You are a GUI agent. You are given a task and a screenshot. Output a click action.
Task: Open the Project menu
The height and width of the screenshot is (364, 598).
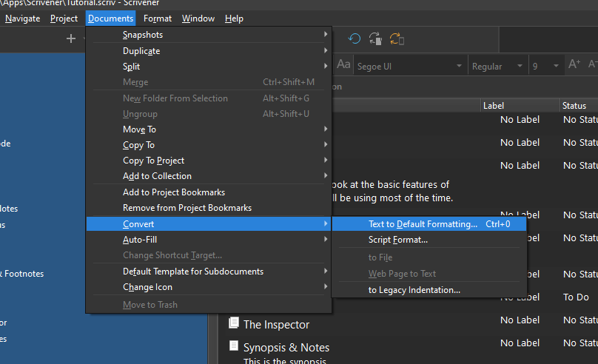[x=64, y=18]
